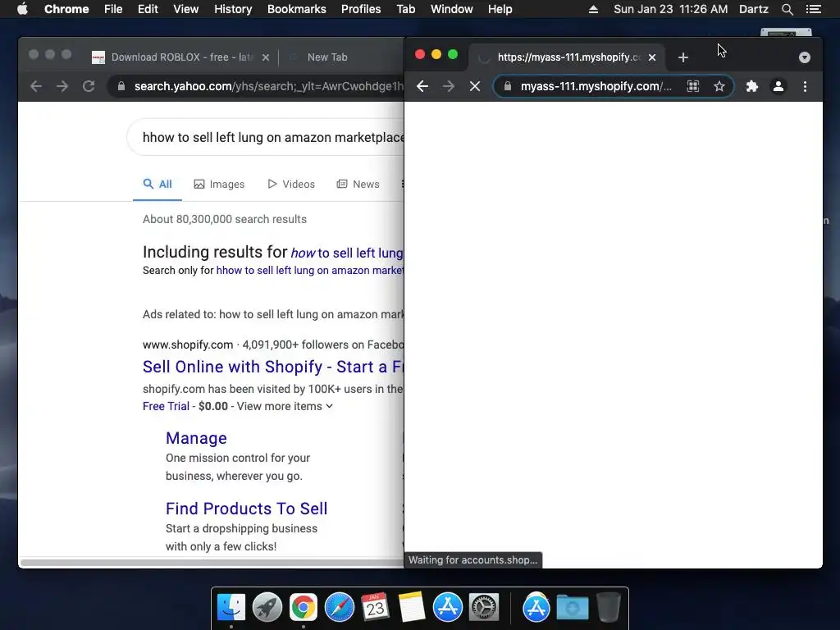Switch to Images search results

click(x=219, y=184)
